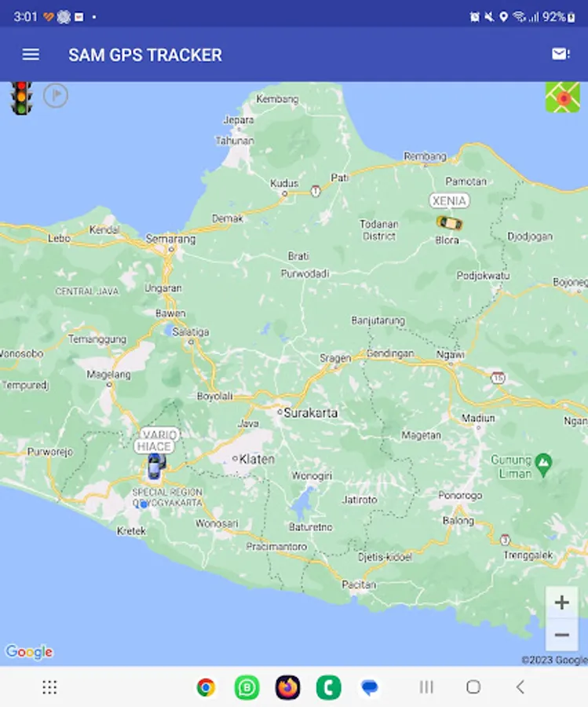The height and width of the screenshot is (707, 588).
Task: Tap the HIACE vehicle label
Action: pyautogui.click(x=154, y=446)
